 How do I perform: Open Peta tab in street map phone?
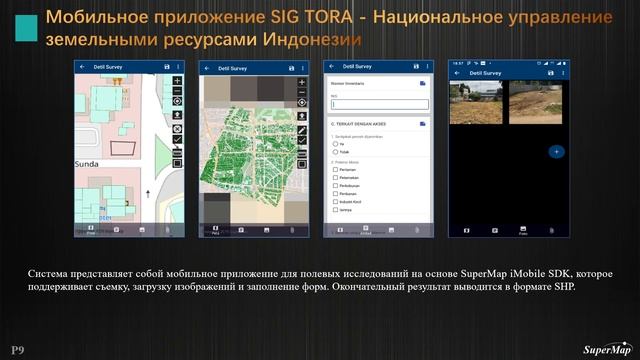[x=91, y=230]
